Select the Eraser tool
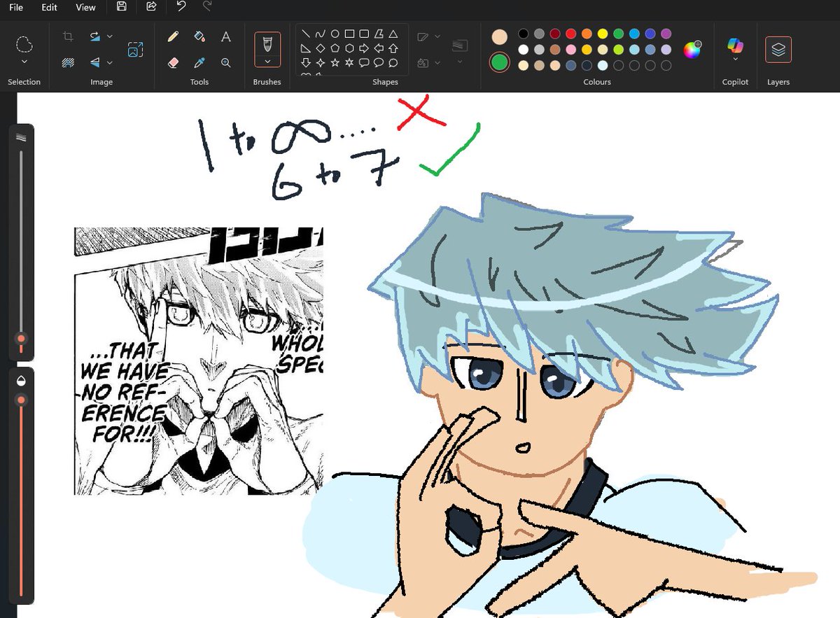840x618 pixels. [174, 62]
